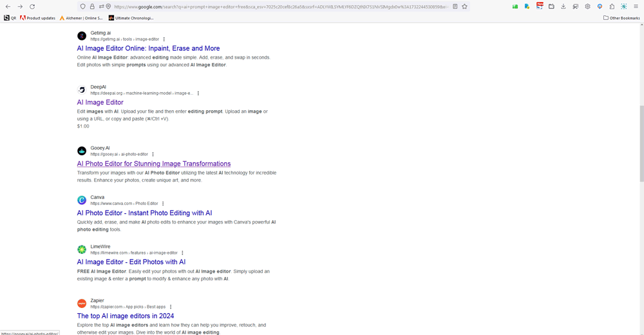Image resolution: width=644 pixels, height=335 pixels.
Task: Open the extension icon with red New badge
Action: tap(539, 6)
